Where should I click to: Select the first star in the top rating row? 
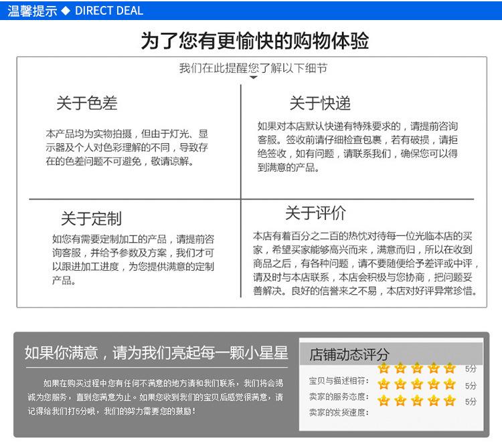384,368
